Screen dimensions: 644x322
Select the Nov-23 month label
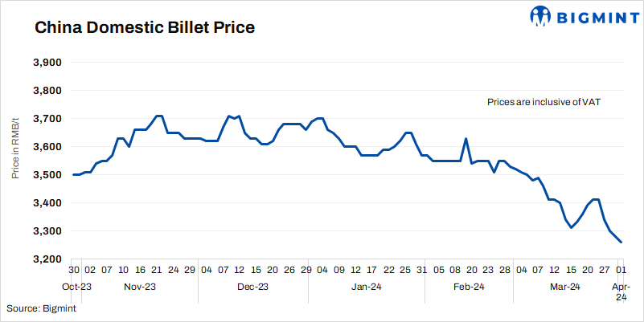141,287
